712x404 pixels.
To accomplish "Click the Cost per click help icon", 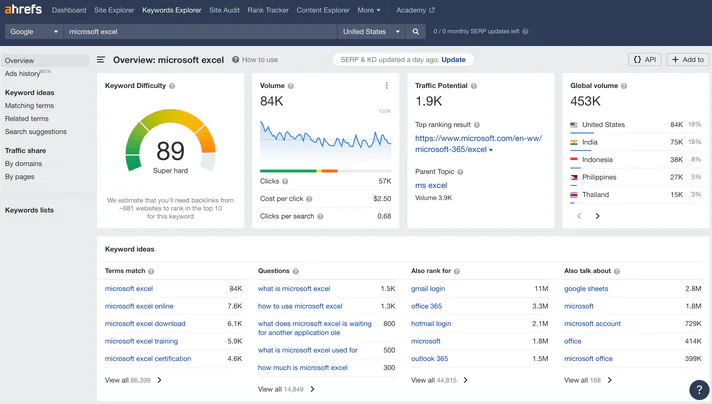I will click(x=309, y=199).
